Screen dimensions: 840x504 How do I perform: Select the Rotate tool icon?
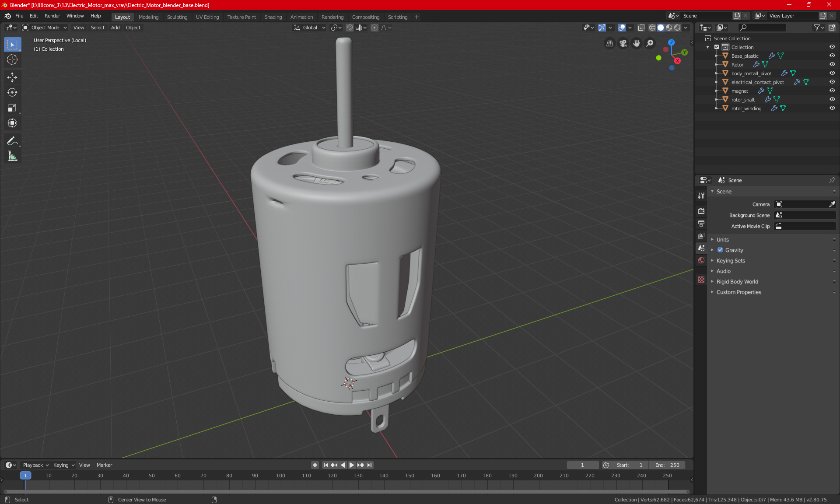point(12,92)
